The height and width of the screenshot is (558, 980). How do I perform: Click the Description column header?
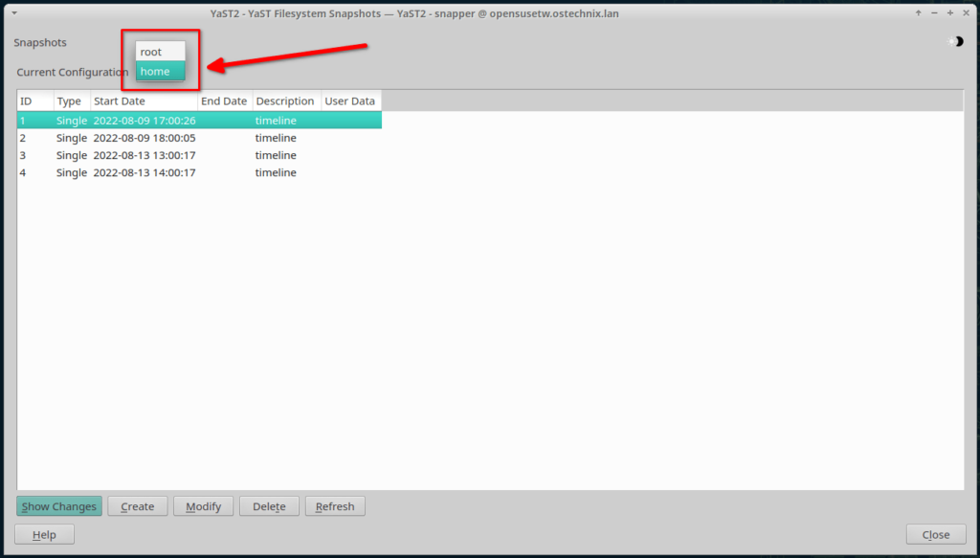pos(285,101)
